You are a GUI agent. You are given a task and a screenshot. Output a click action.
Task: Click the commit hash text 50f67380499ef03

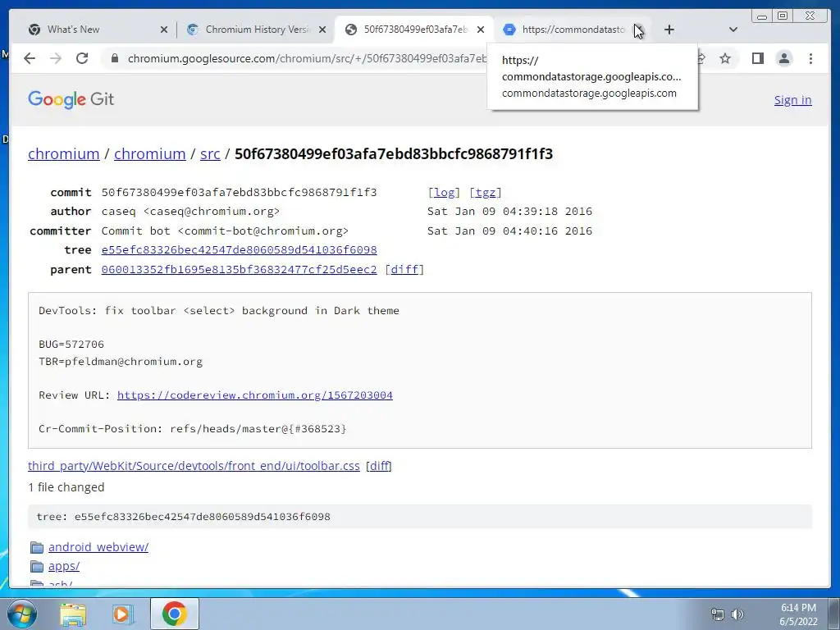pyautogui.click(x=239, y=192)
